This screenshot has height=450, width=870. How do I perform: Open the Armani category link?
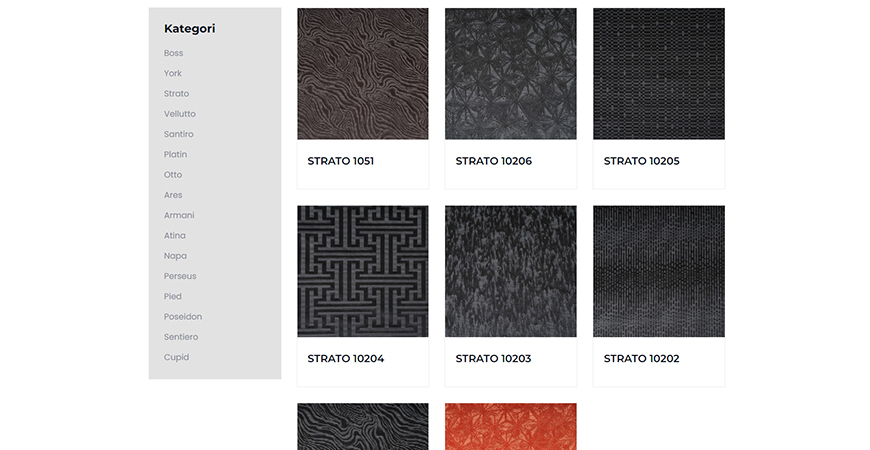(x=179, y=215)
